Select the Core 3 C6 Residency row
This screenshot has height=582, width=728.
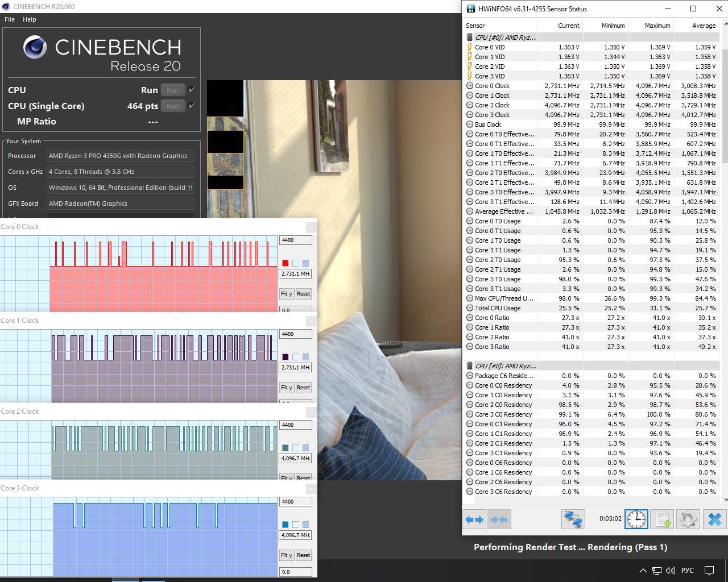click(591, 492)
